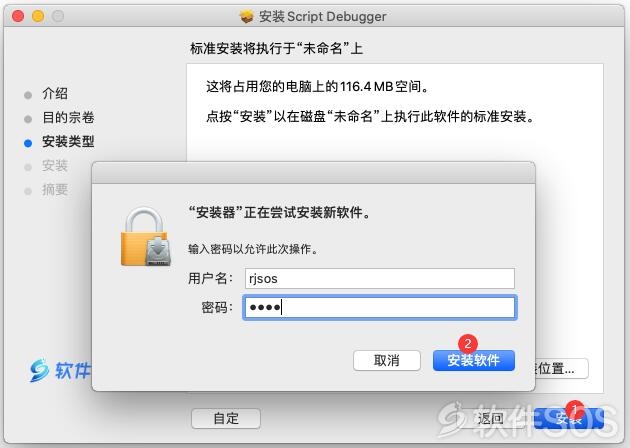Go back with the 返回 button
The image size is (630, 448).
[x=491, y=419]
